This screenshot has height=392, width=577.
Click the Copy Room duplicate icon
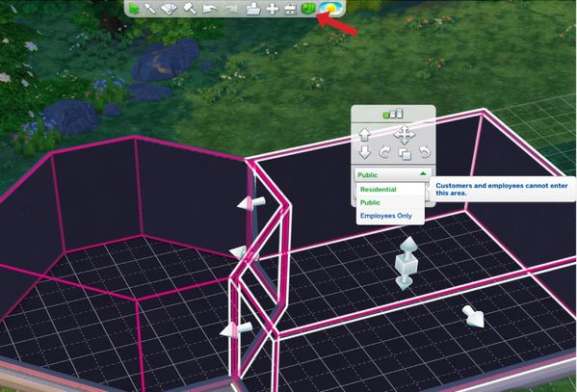point(405,153)
